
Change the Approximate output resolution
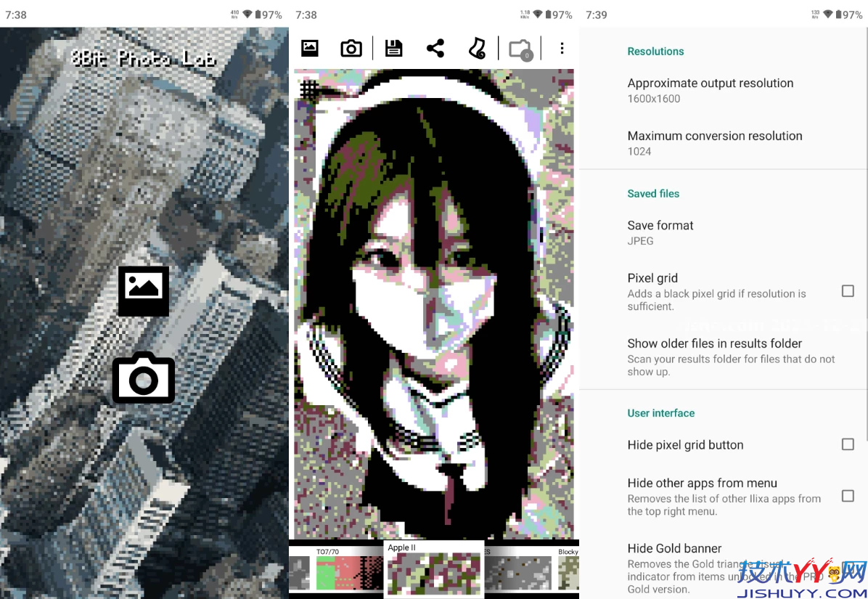pyautogui.click(x=711, y=90)
